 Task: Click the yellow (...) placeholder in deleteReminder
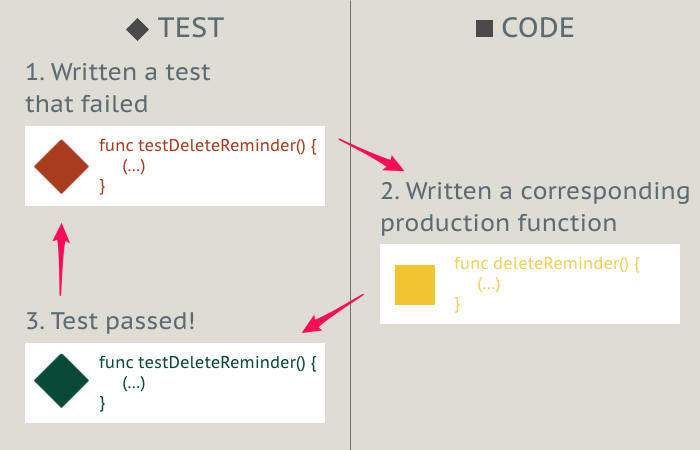pyautogui.click(x=489, y=284)
